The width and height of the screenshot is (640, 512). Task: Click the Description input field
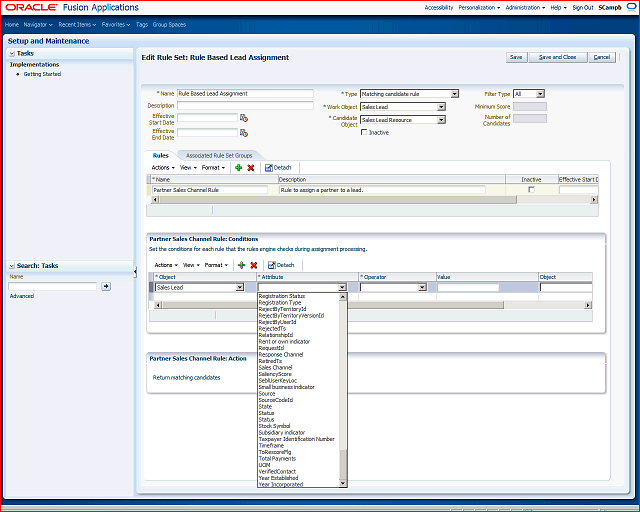point(245,105)
